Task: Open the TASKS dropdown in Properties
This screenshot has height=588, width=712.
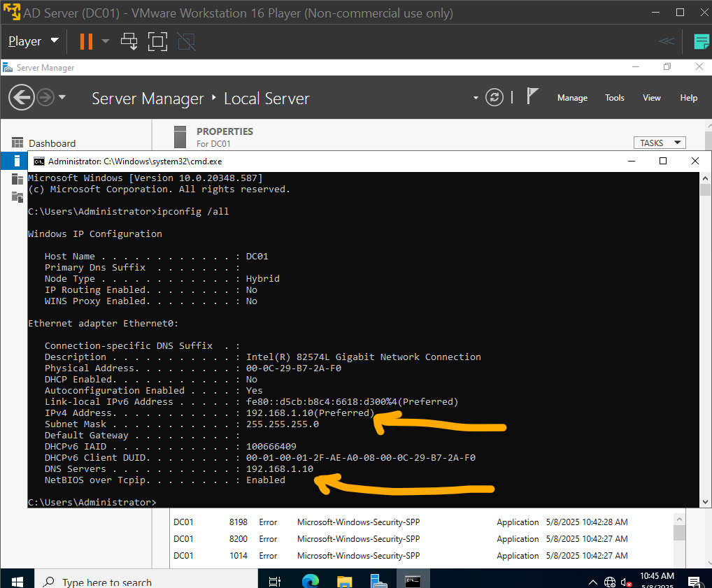Action: [660, 143]
